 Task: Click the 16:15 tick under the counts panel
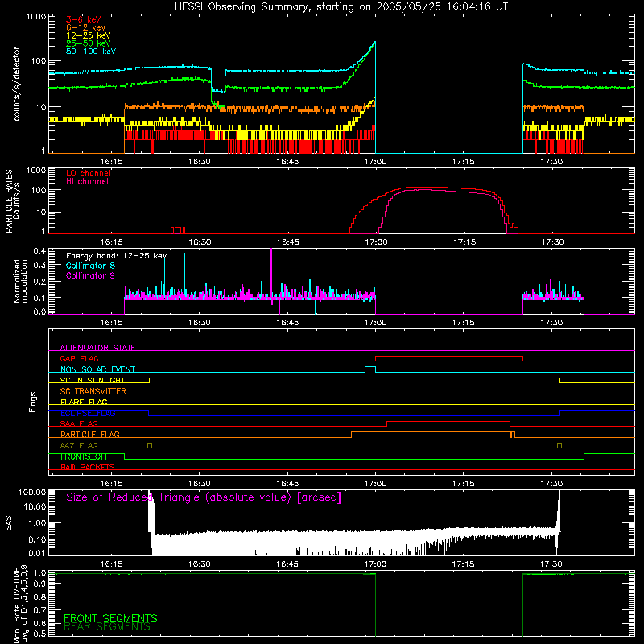[x=112, y=162]
